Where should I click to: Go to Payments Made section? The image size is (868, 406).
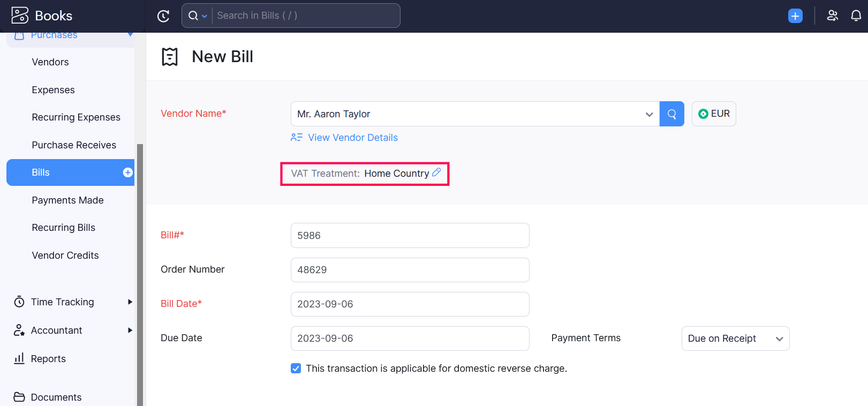click(x=67, y=200)
